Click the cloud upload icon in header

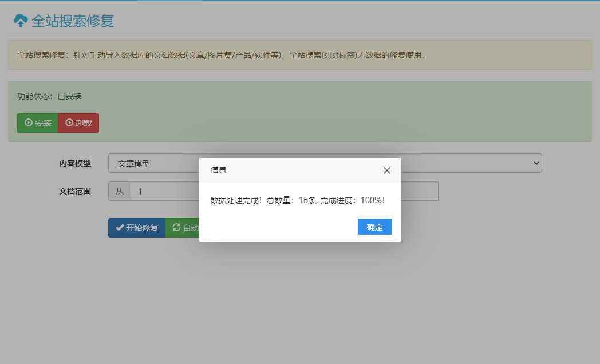21,21
